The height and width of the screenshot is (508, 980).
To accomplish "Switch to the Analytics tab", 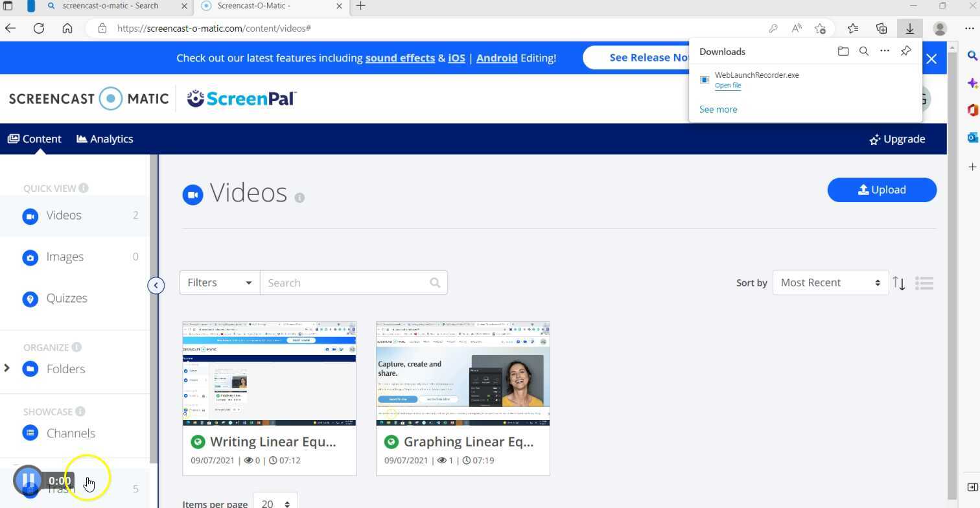I will pyautogui.click(x=104, y=139).
